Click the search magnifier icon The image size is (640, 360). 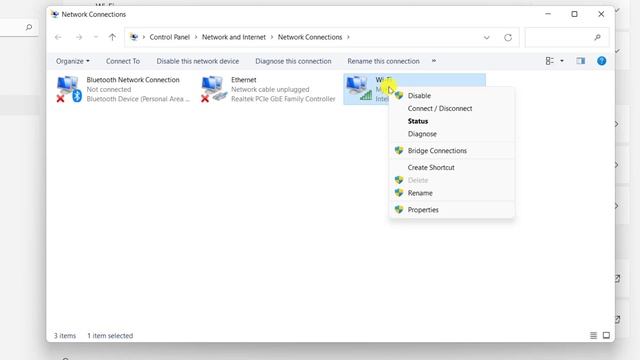(x=598, y=38)
